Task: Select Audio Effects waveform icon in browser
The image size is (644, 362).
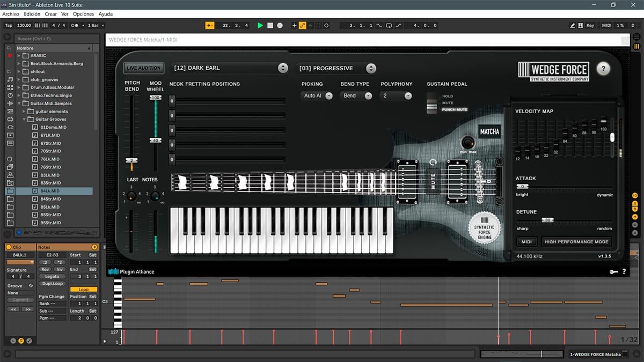Action: click(10, 104)
